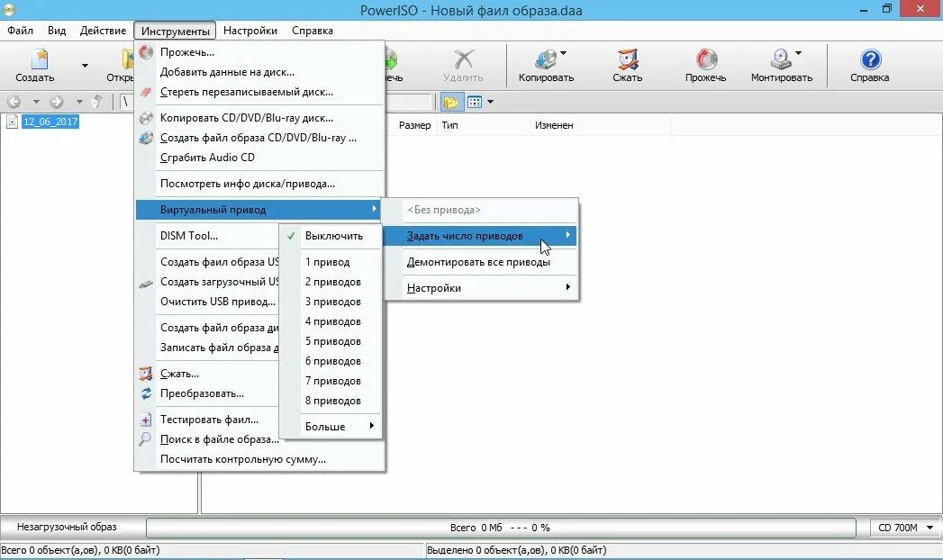The width and height of the screenshot is (943, 560).
Task: Click the up one level icon
Action: pos(98,102)
